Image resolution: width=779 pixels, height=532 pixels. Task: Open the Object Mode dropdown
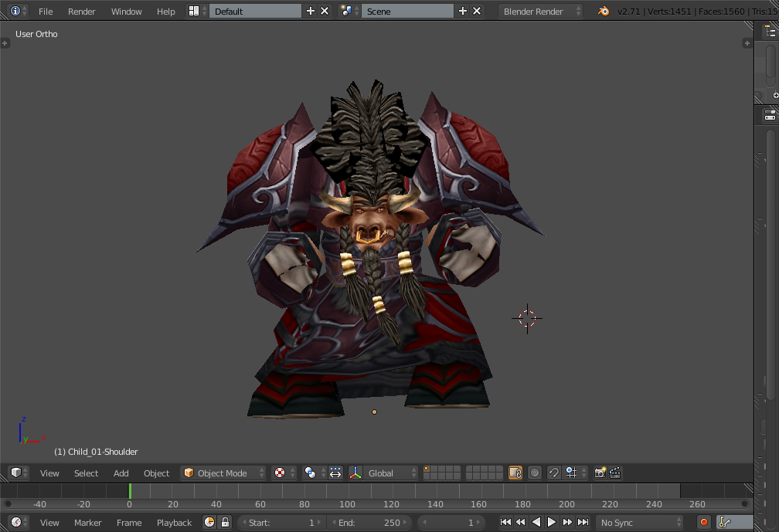223,473
